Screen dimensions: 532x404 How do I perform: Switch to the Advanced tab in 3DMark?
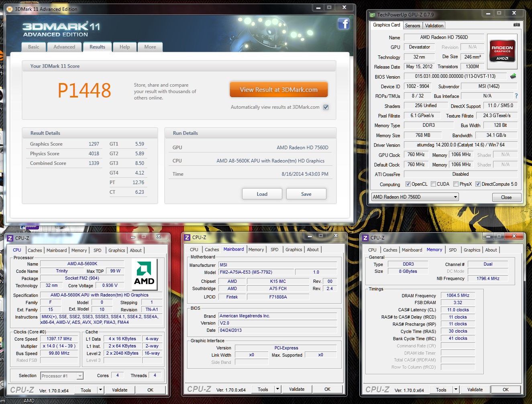click(64, 47)
